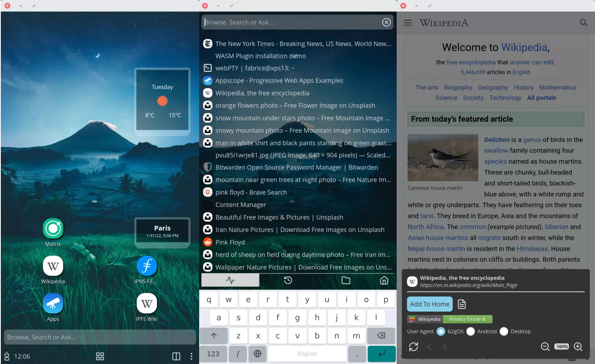The image size is (595, 364).
Task: Reload the page with the circular arrows icon
Action: pos(414,347)
